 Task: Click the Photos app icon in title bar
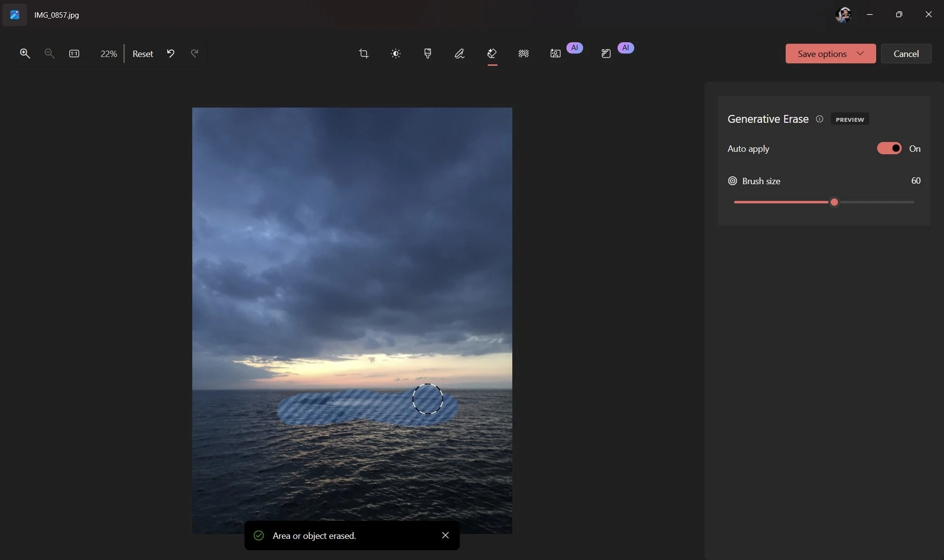[x=15, y=15]
